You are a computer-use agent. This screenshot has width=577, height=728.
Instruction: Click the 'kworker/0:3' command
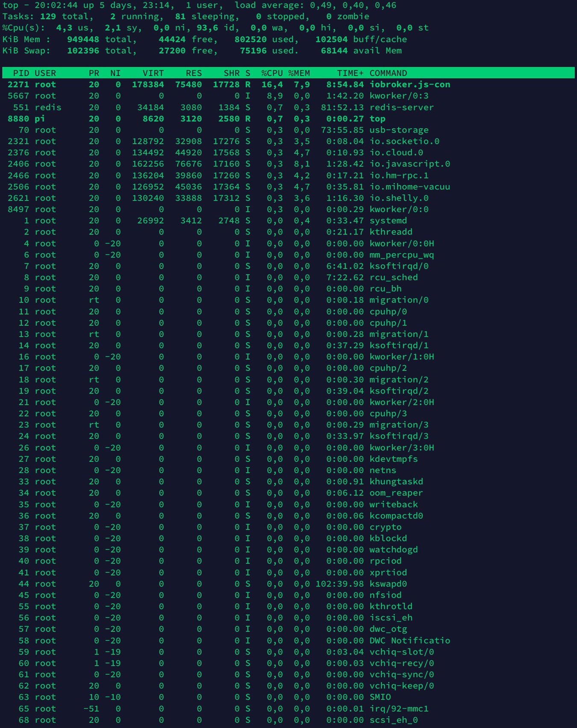point(399,96)
